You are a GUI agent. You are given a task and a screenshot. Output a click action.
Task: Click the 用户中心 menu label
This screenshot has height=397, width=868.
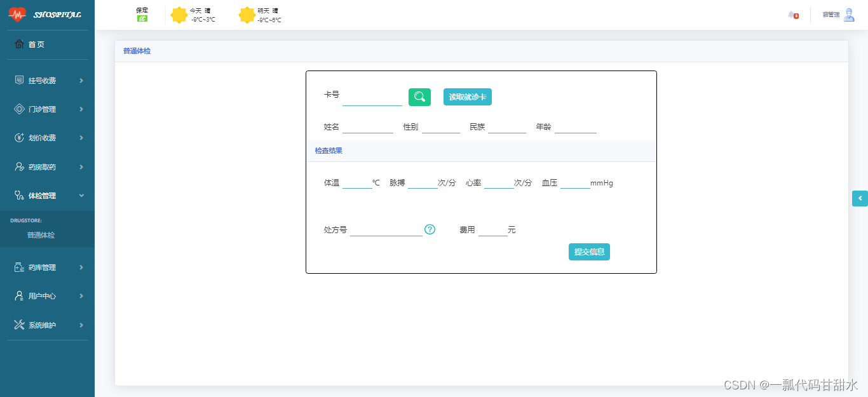42,296
